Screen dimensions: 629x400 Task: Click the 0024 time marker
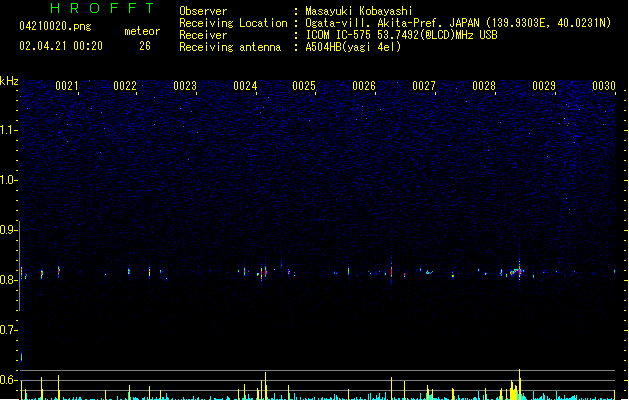tap(245, 86)
